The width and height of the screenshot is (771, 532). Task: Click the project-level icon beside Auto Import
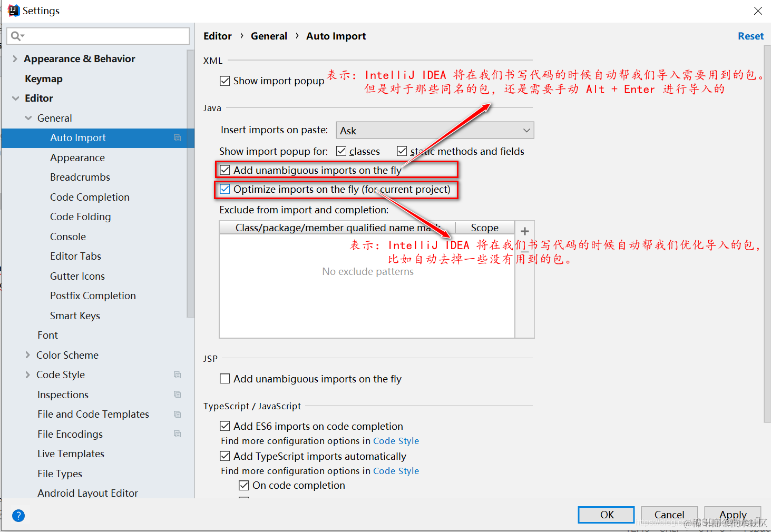tap(177, 138)
